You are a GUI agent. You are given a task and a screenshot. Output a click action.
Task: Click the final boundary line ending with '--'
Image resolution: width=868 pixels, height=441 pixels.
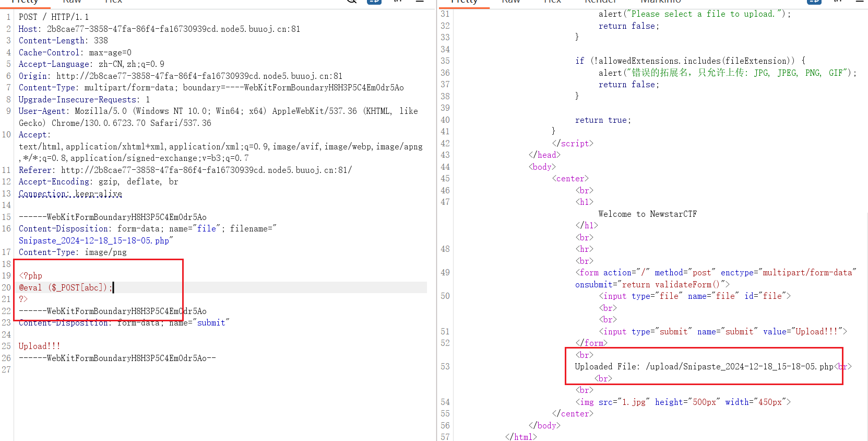click(117, 358)
